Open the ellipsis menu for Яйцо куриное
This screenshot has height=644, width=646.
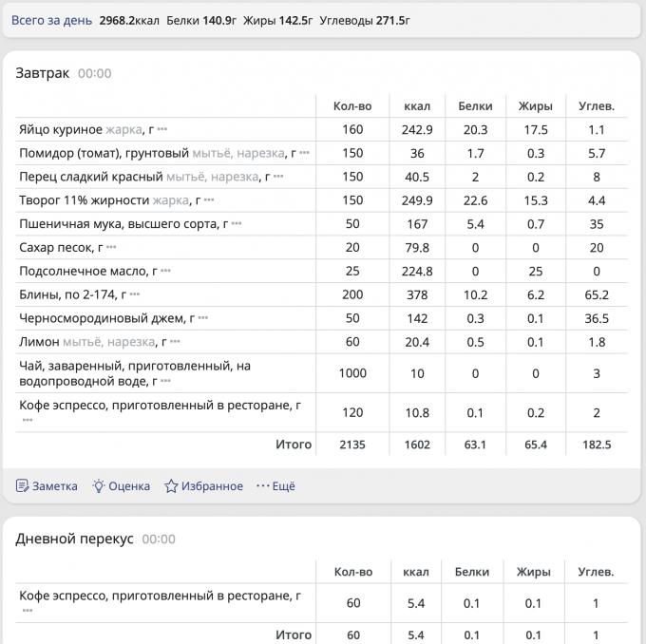[162, 129]
